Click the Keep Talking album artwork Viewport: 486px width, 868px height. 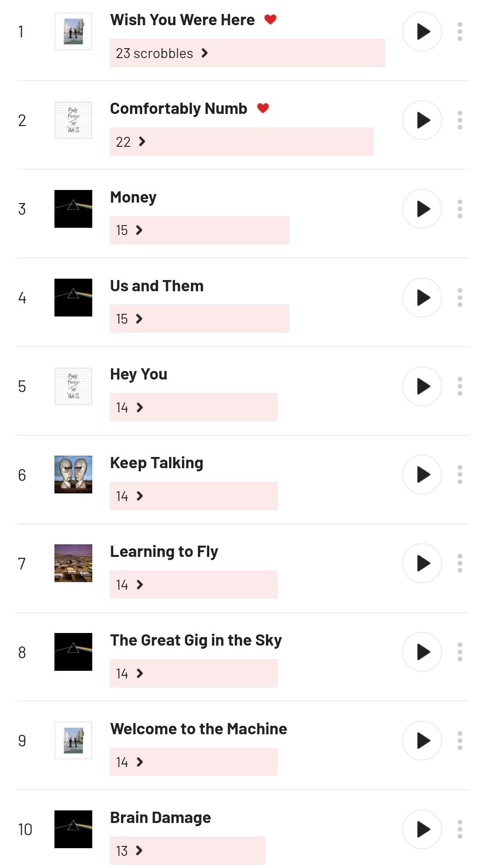tap(73, 475)
